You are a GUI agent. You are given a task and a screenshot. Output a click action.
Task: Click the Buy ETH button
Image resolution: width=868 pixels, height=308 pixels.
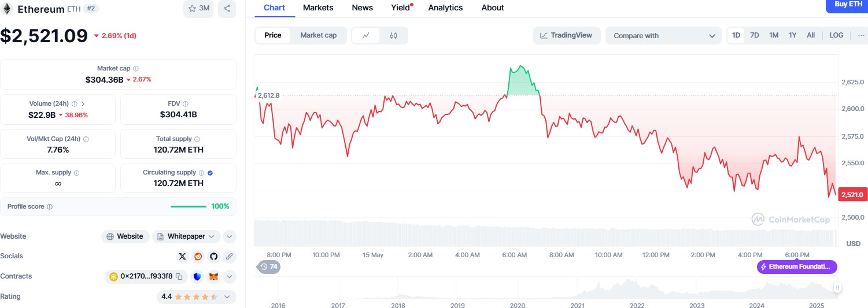pyautogui.click(x=848, y=5)
